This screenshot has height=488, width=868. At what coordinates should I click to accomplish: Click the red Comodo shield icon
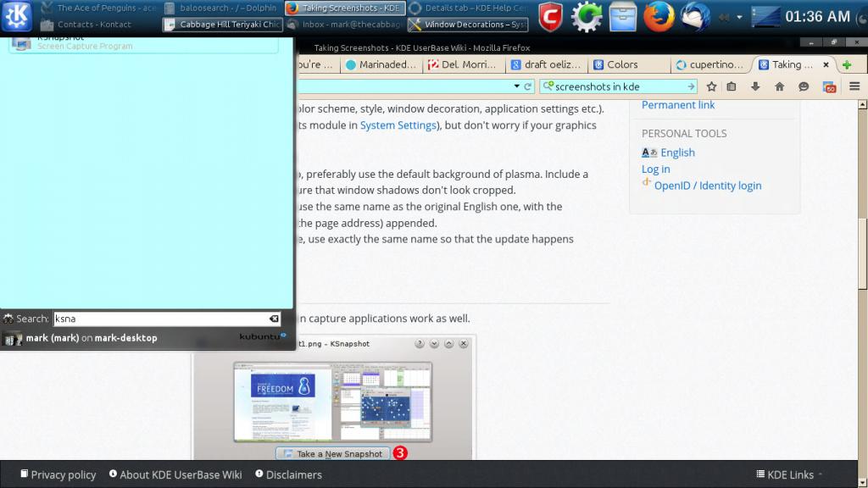tap(551, 16)
